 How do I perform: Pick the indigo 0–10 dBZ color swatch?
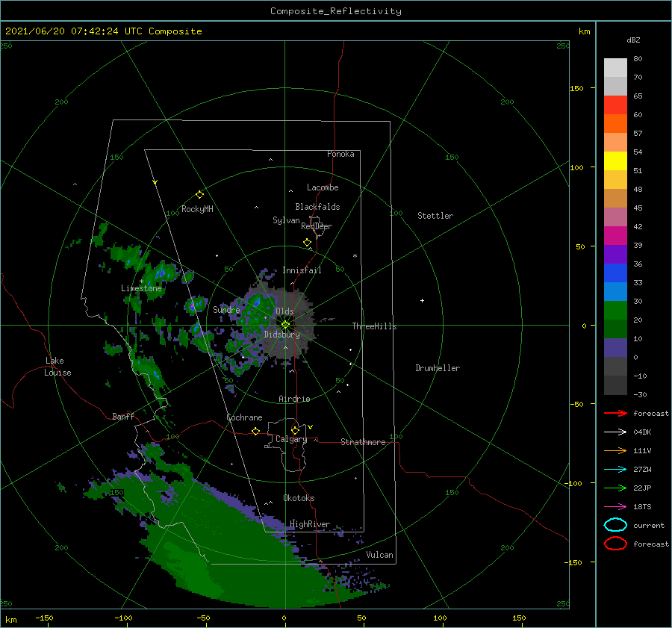pyautogui.click(x=615, y=348)
